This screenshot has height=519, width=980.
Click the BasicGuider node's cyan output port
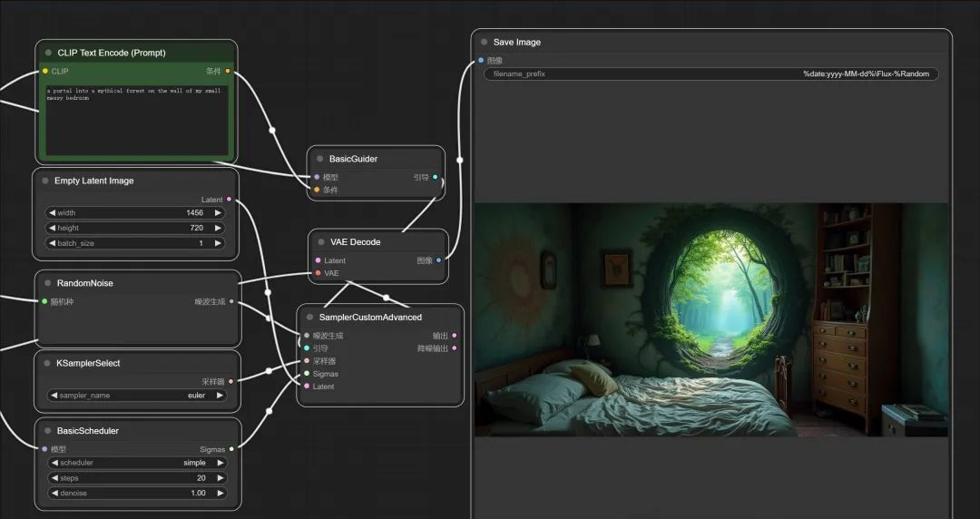point(436,177)
